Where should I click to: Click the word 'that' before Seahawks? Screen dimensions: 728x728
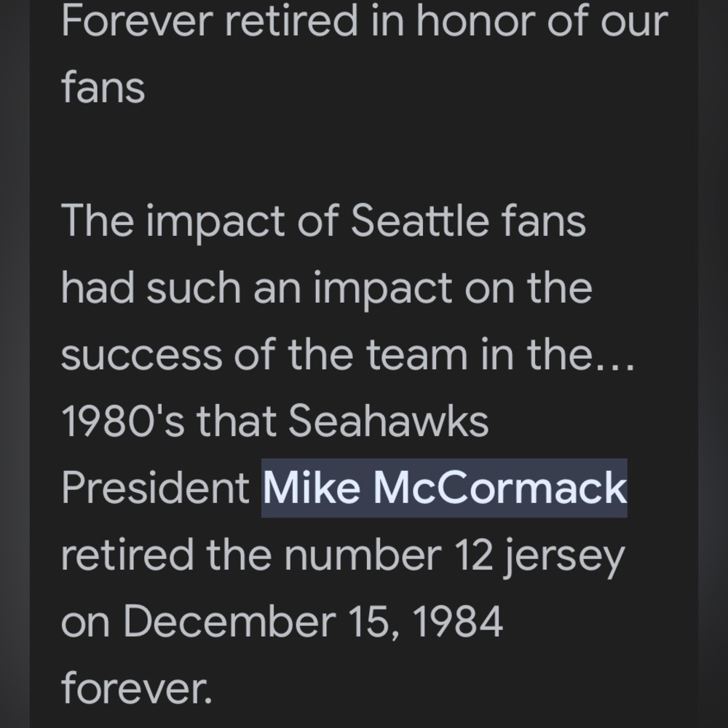pos(237,421)
